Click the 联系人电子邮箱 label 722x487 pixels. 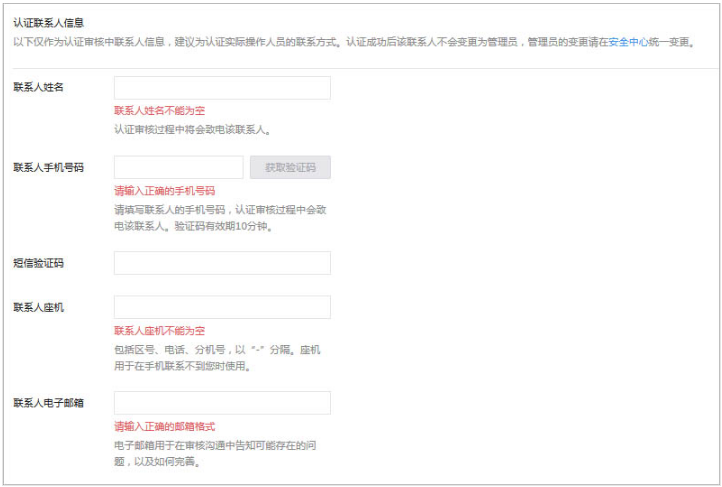48,403
